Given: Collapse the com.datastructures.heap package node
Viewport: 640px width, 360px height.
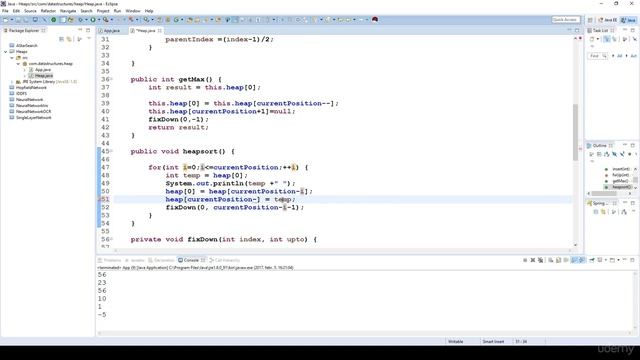Looking at the screenshot, I should (18, 64).
